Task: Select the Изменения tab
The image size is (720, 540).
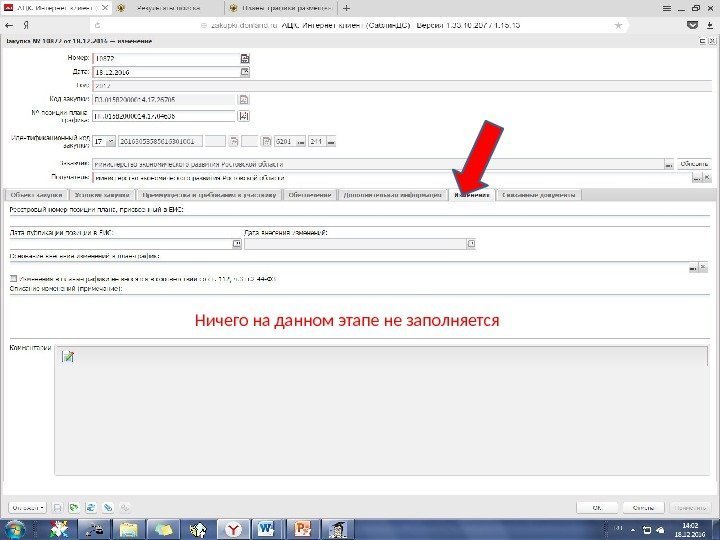Action: coord(472,195)
